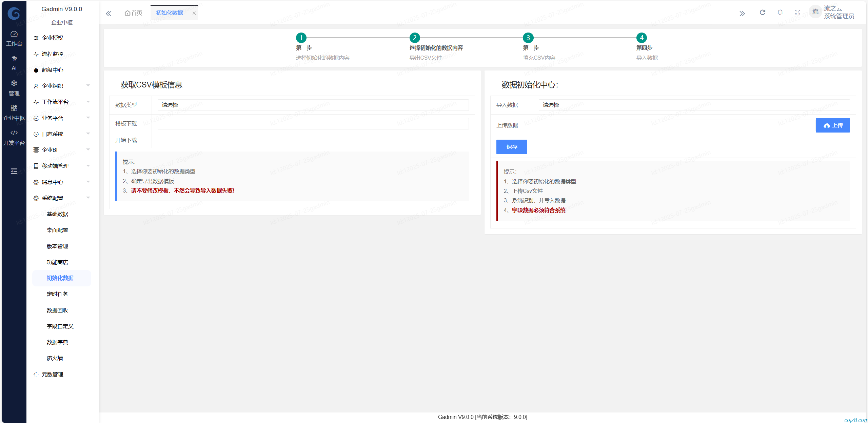Open 数据字典 menu item
The height and width of the screenshot is (423, 868).
tap(57, 342)
